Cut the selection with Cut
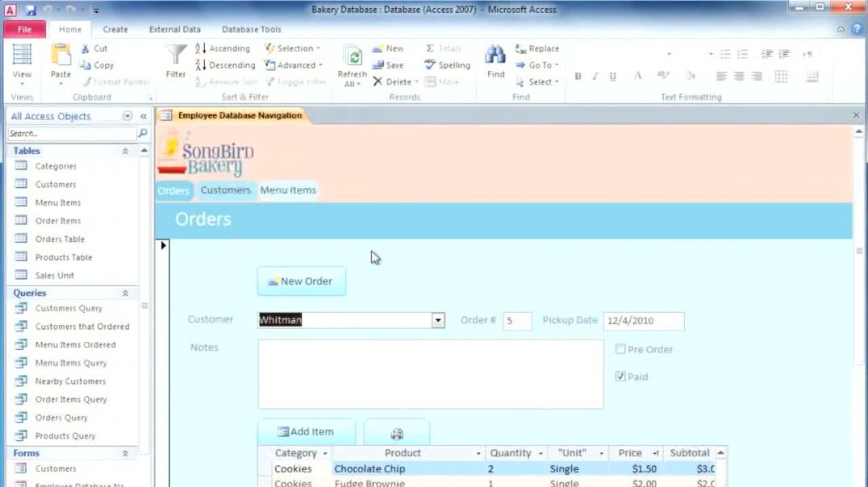The image size is (868, 487). 94,48
